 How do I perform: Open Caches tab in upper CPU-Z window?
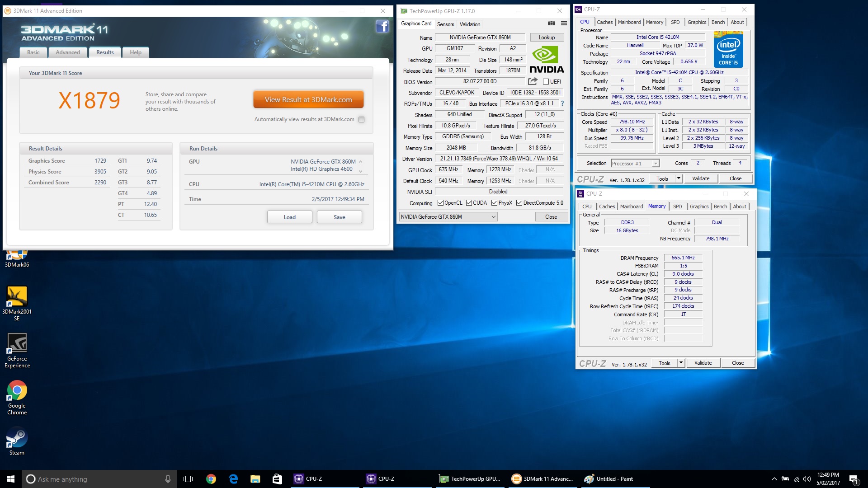coord(604,22)
